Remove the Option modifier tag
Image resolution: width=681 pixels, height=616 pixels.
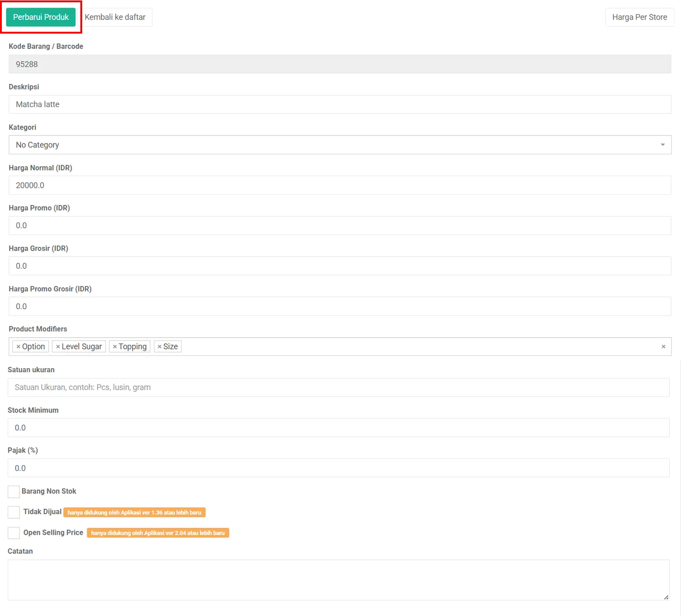[18, 347]
